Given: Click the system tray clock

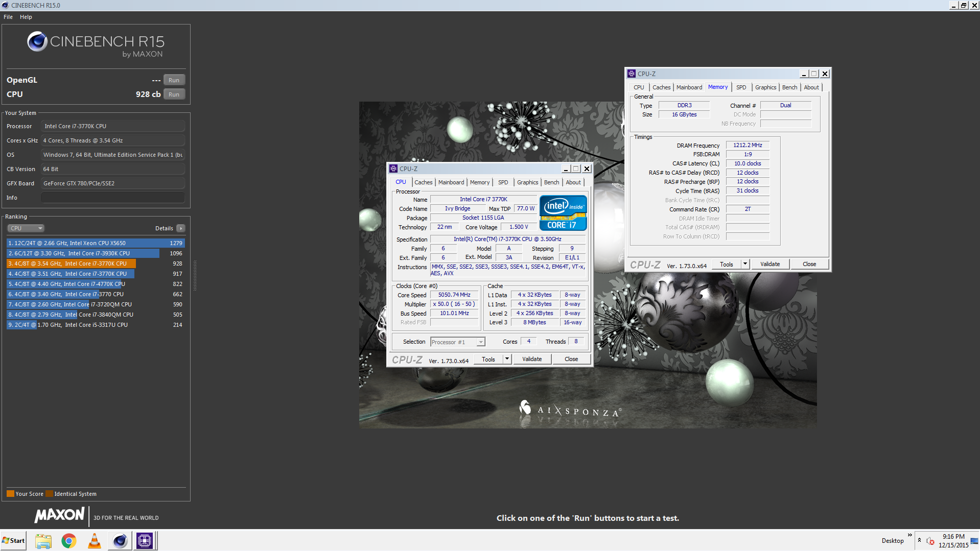Looking at the screenshot, I should coord(953,541).
